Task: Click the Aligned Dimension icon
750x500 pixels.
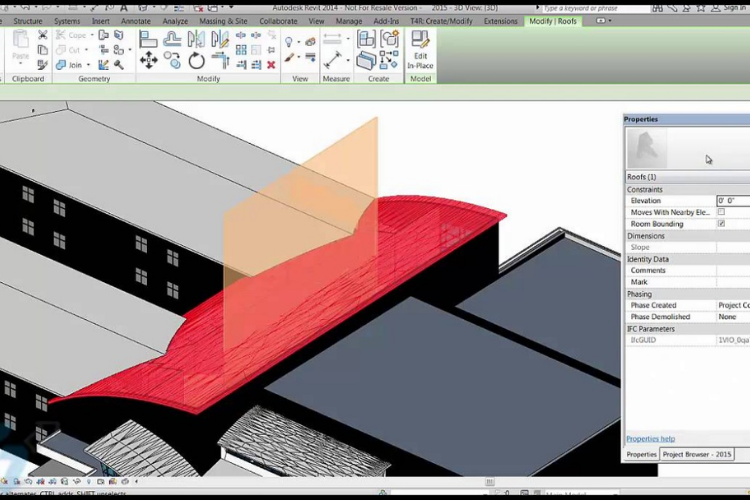Action: click(x=332, y=39)
